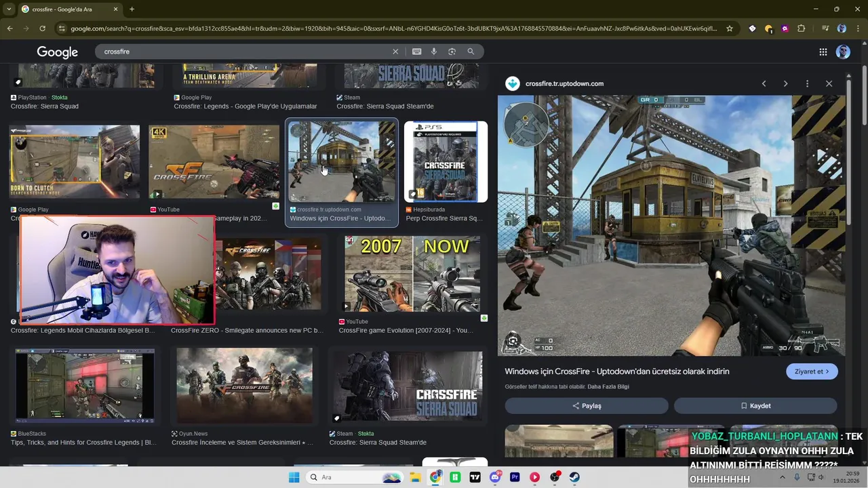Open the large CrossFire preview image
This screenshot has height=488, width=868.
click(671, 226)
